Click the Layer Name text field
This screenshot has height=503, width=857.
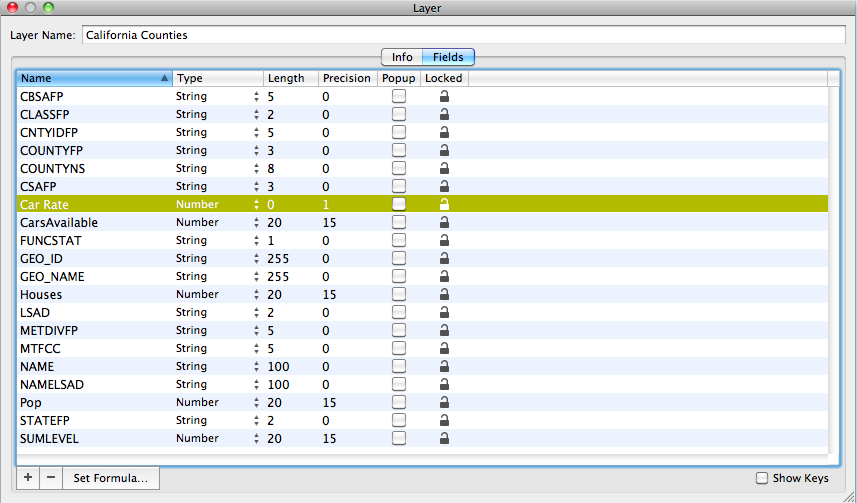[x=463, y=35]
